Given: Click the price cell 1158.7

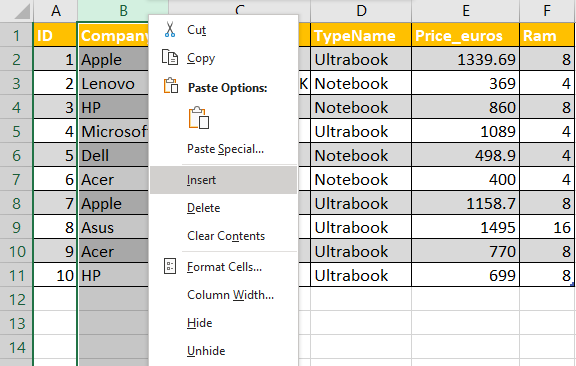Looking at the screenshot, I should point(466,203).
